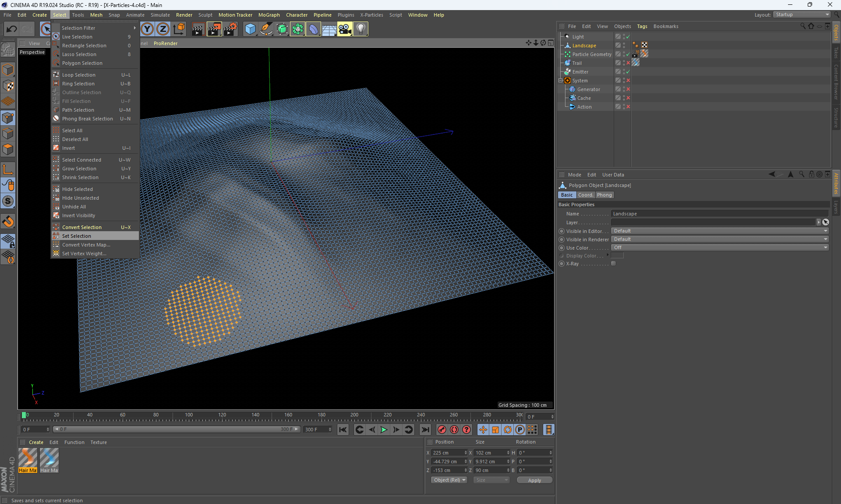
Task: Toggle the Z axis lock icon
Action: click(x=163, y=29)
